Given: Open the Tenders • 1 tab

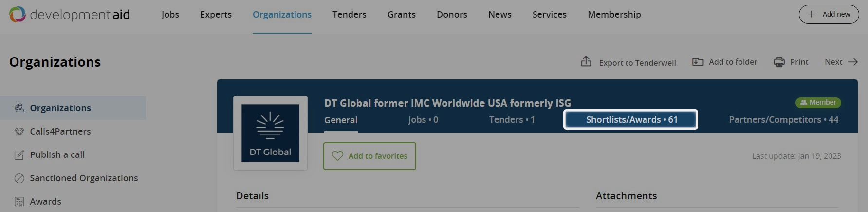Looking at the screenshot, I should tap(512, 119).
